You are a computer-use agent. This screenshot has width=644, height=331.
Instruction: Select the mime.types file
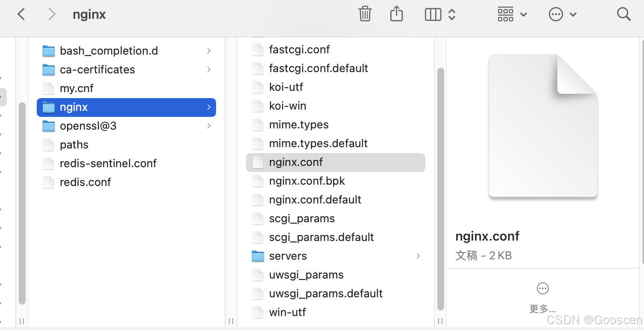coord(299,125)
